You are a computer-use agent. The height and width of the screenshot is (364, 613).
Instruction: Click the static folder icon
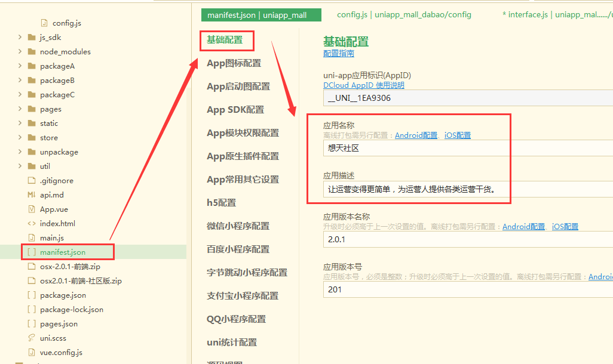point(32,124)
